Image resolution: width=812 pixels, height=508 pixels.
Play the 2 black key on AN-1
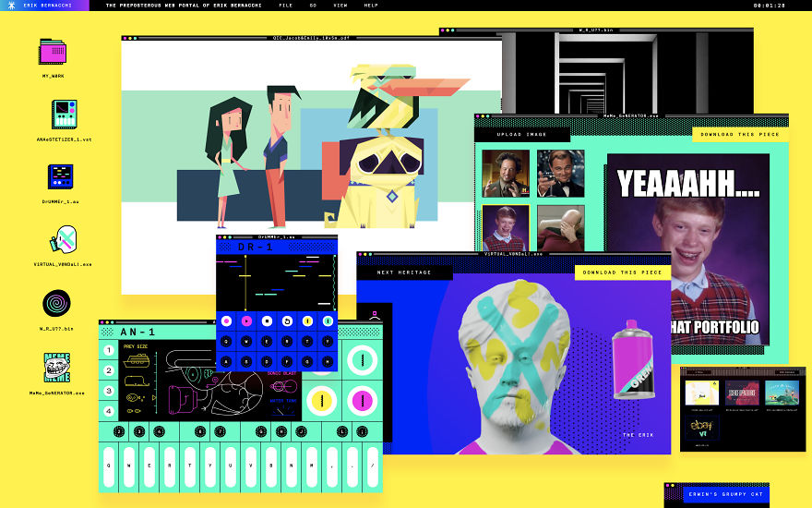[x=119, y=431]
